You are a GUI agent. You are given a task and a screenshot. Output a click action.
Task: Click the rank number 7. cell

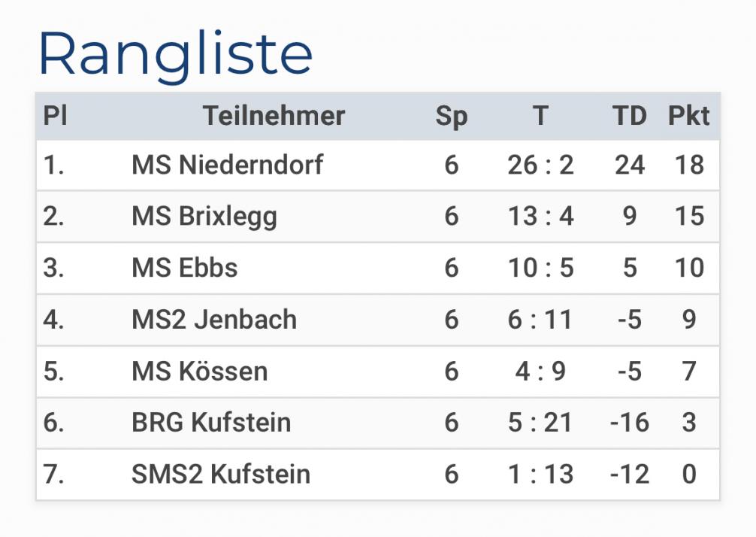pyautogui.click(x=55, y=475)
